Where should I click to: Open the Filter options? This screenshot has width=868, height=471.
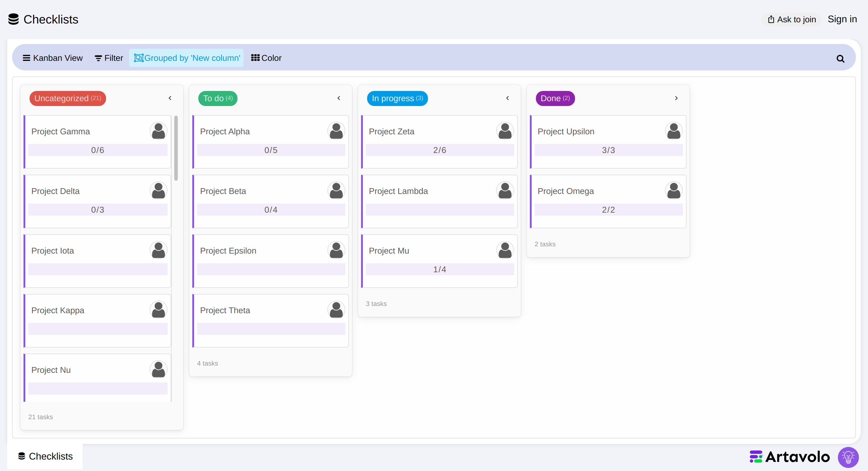click(x=109, y=58)
